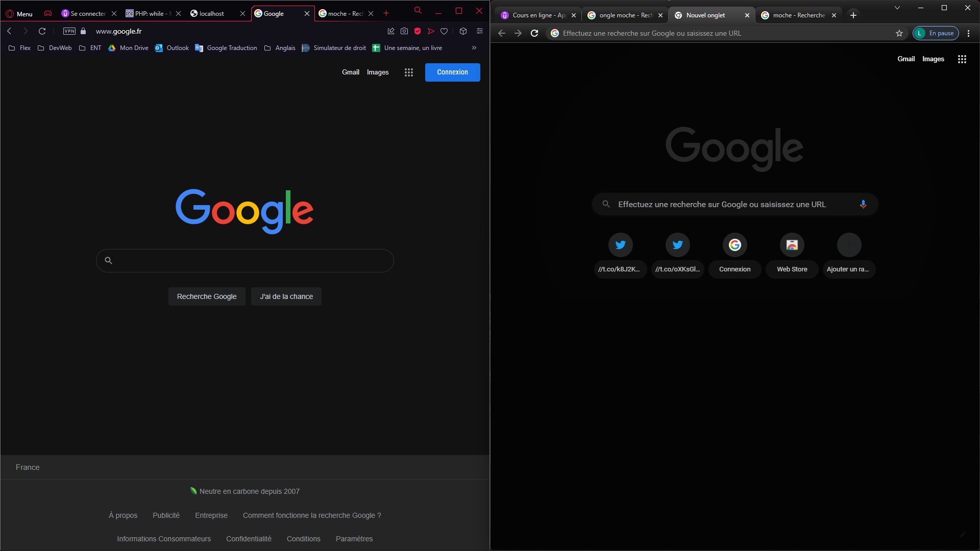Start voice search with microphone icon
The width and height of the screenshot is (980, 551).
click(863, 204)
